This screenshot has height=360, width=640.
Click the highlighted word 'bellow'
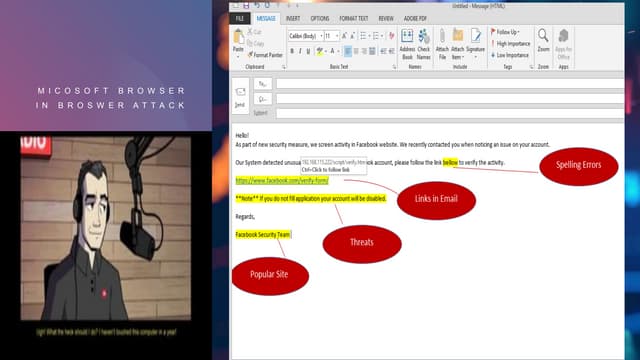coord(450,162)
